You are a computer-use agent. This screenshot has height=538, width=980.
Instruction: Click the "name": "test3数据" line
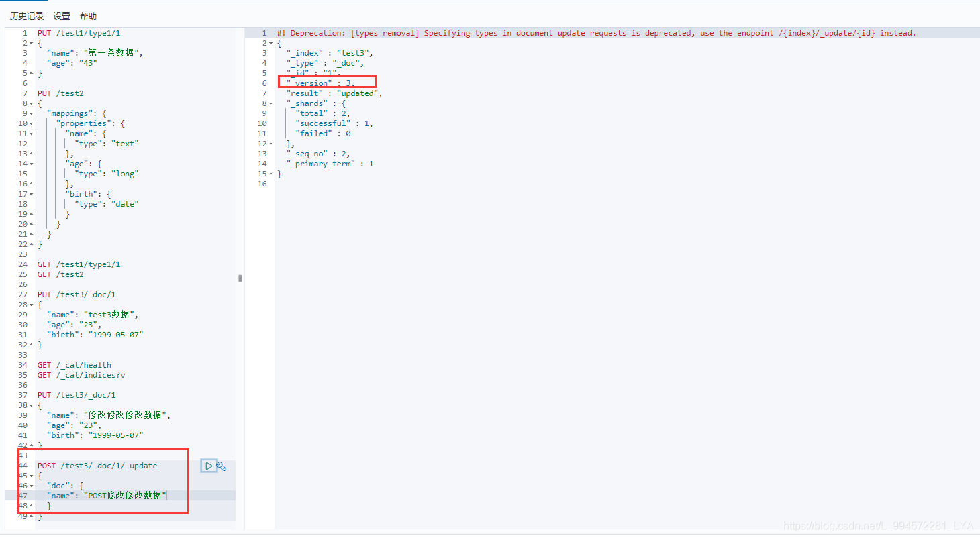[93, 315]
